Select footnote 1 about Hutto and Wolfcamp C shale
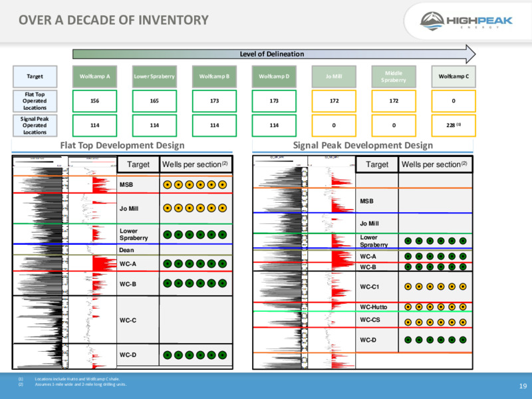 pos(69,379)
